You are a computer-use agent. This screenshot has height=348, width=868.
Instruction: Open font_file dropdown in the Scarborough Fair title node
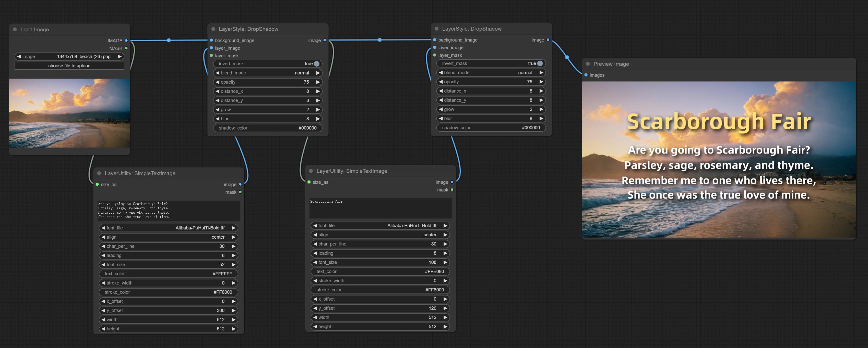pos(380,225)
